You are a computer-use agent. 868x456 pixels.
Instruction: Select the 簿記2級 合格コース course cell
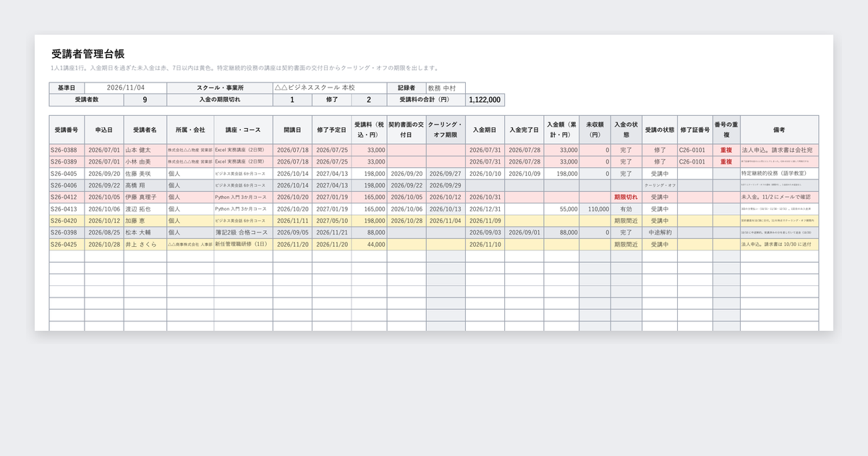coord(243,232)
